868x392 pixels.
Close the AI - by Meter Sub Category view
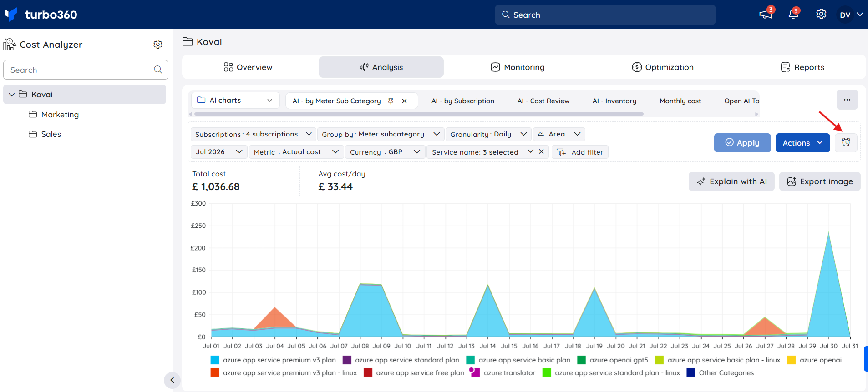(404, 101)
